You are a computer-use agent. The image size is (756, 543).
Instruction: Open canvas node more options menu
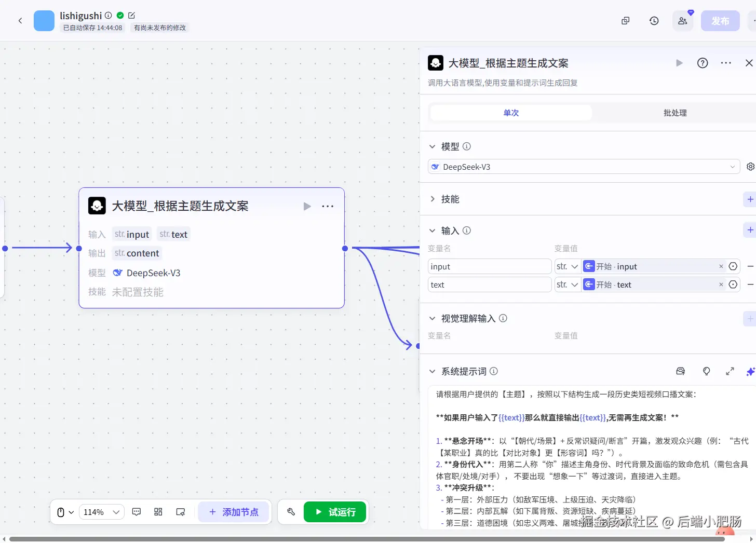coord(328,206)
